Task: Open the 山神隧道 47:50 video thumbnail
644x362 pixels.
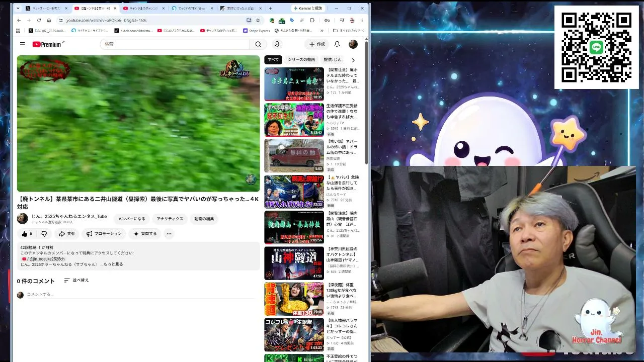Action: [294, 263]
